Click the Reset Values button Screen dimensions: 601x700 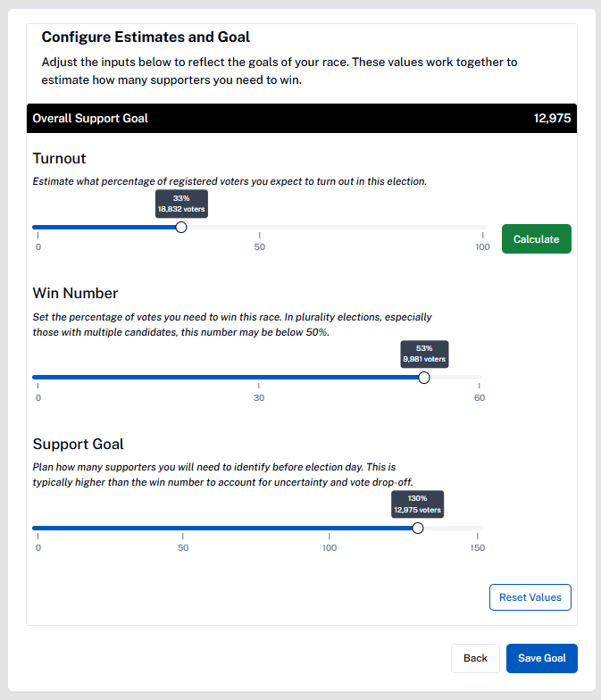pos(530,597)
